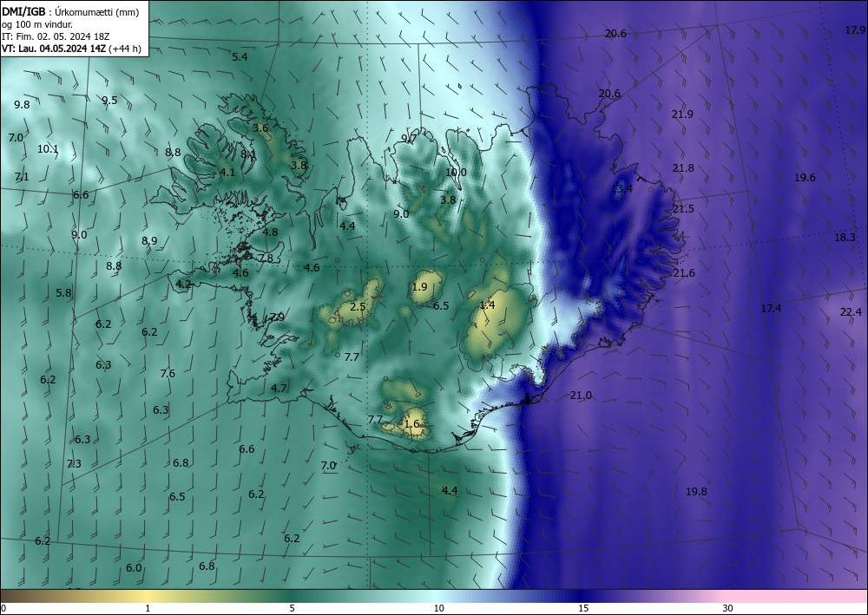The image size is (868, 615).
Task: Click the map value 21.8
Action: tap(683, 168)
